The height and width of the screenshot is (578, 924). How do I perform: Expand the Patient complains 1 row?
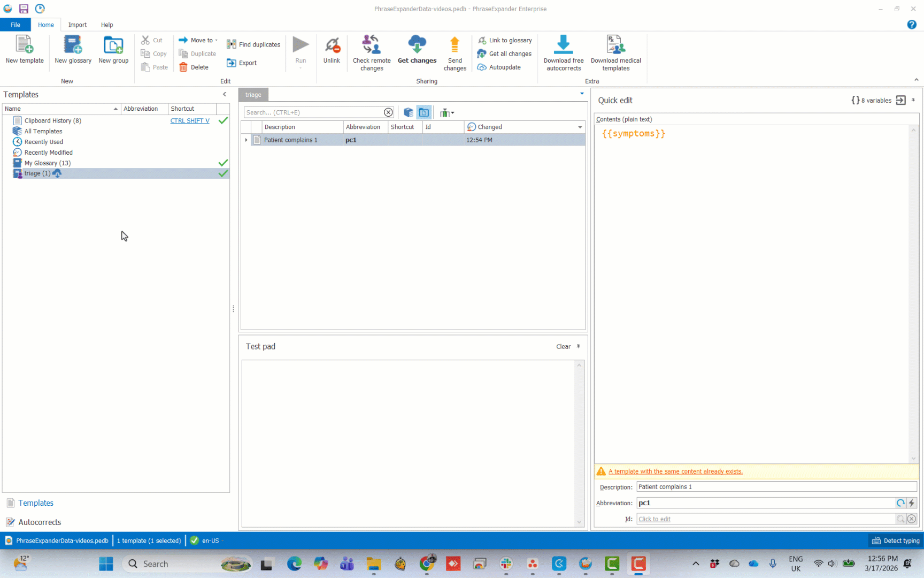[246, 140]
